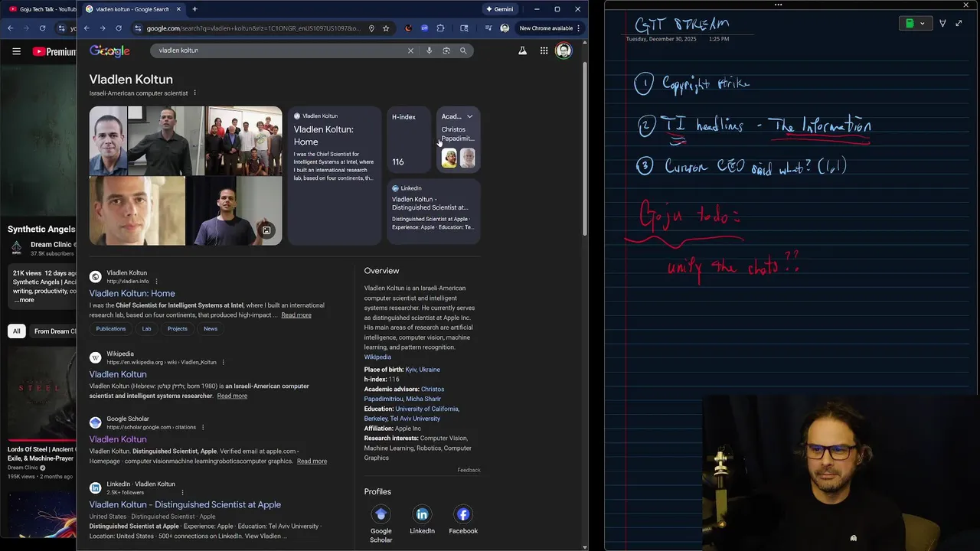The width and height of the screenshot is (980, 551).
Task: Open more options for LinkedIn result
Action: point(182,492)
